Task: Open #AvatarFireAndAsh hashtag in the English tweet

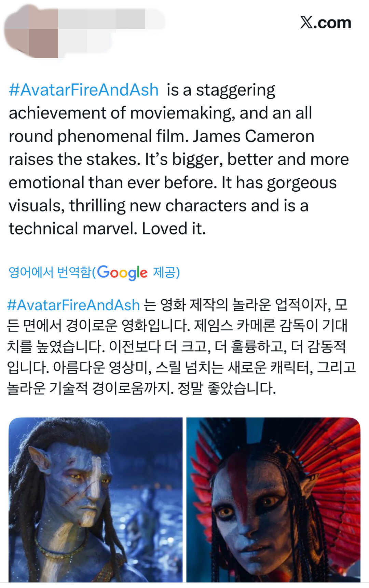Action: (84, 90)
